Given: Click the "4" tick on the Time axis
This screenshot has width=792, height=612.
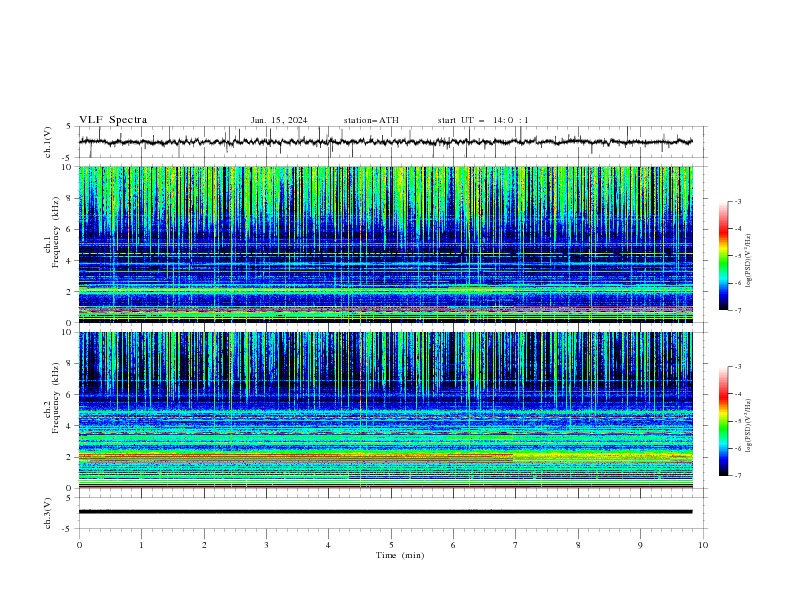Looking at the screenshot, I should (x=329, y=545).
